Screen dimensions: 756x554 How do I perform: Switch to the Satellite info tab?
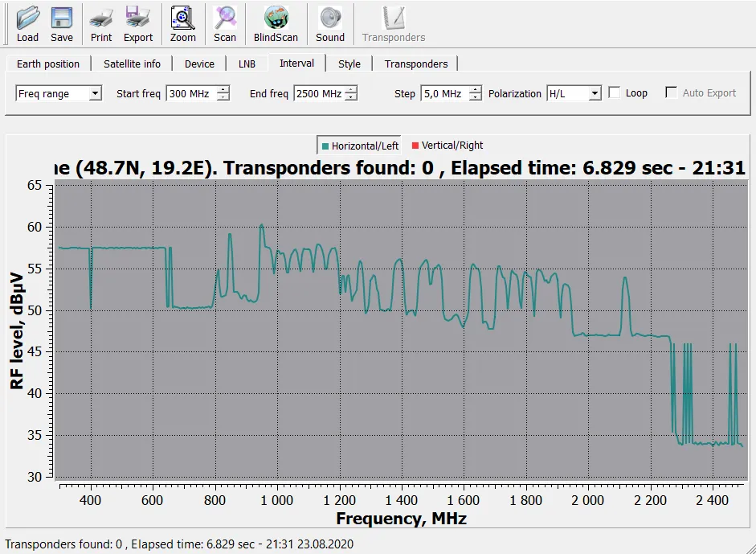[132, 64]
